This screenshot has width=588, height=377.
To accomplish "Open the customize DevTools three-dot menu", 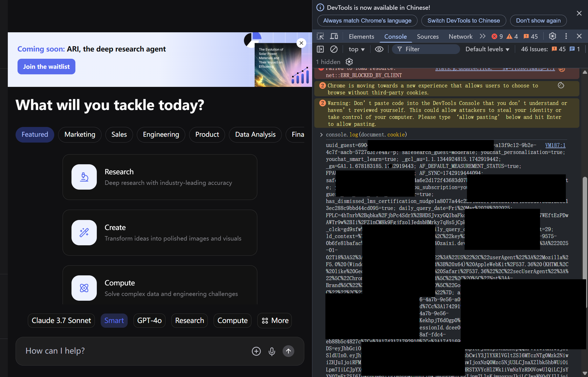I will [566, 36].
